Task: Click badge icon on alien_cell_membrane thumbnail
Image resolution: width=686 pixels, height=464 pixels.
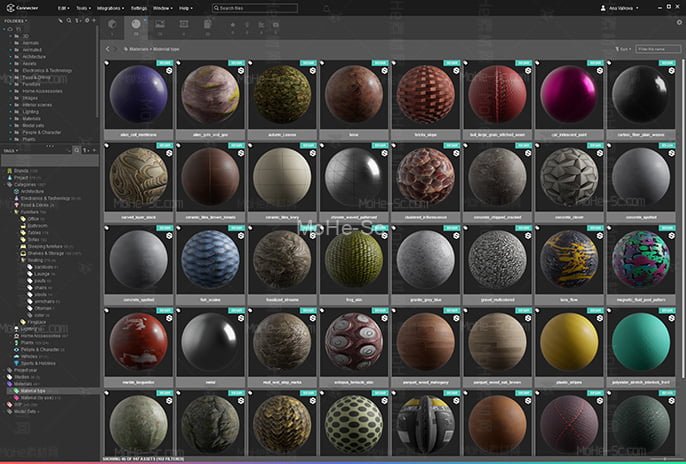Action: click(x=168, y=72)
